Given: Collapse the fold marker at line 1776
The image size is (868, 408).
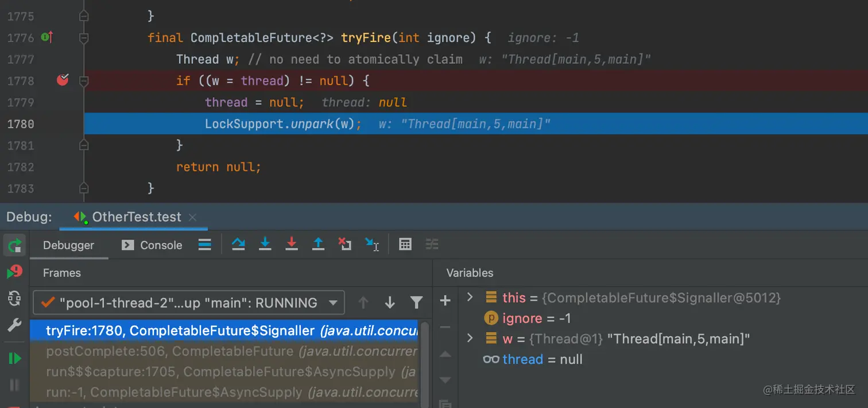Looking at the screenshot, I should pyautogui.click(x=84, y=38).
